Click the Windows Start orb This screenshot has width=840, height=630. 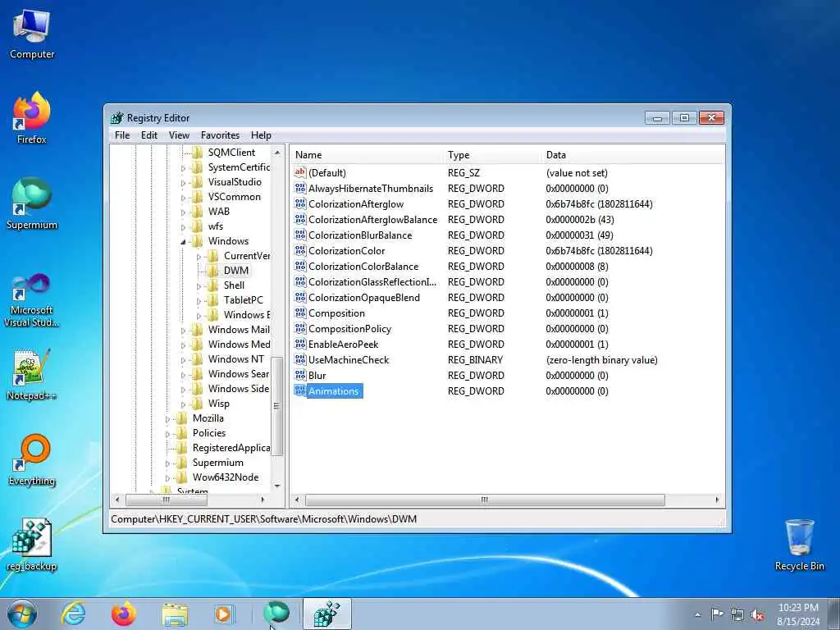[22, 614]
